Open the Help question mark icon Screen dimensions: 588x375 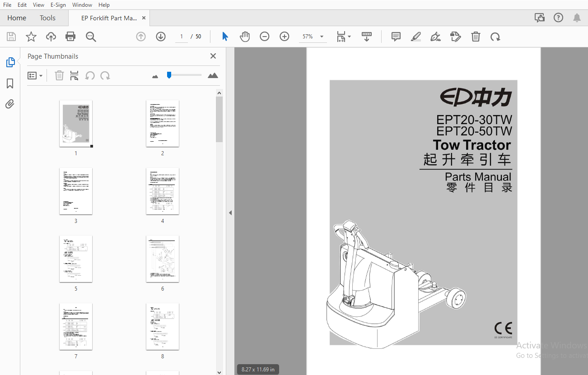coord(558,18)
